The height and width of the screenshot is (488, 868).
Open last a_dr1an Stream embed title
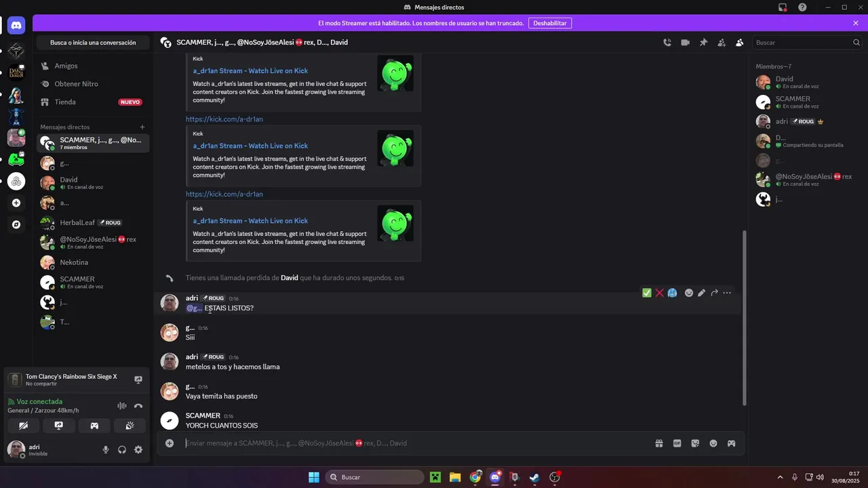click(x=250, y=221)
